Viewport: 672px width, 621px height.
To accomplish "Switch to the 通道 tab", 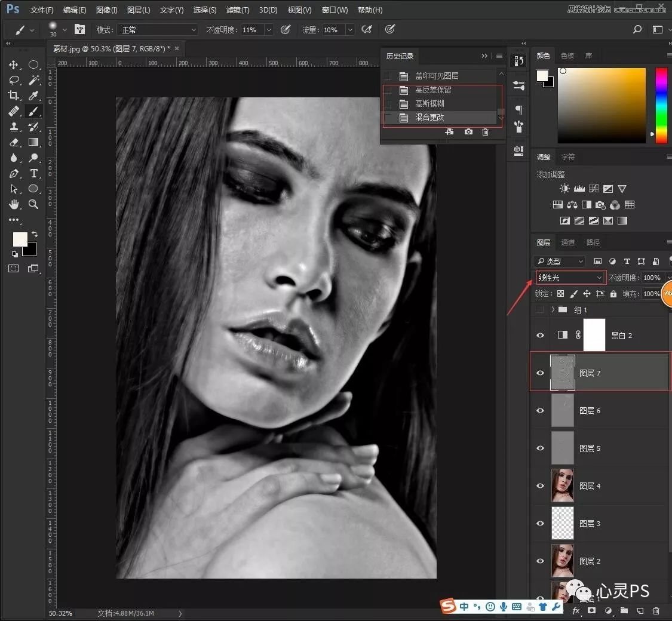I will (x=567, y=242).
